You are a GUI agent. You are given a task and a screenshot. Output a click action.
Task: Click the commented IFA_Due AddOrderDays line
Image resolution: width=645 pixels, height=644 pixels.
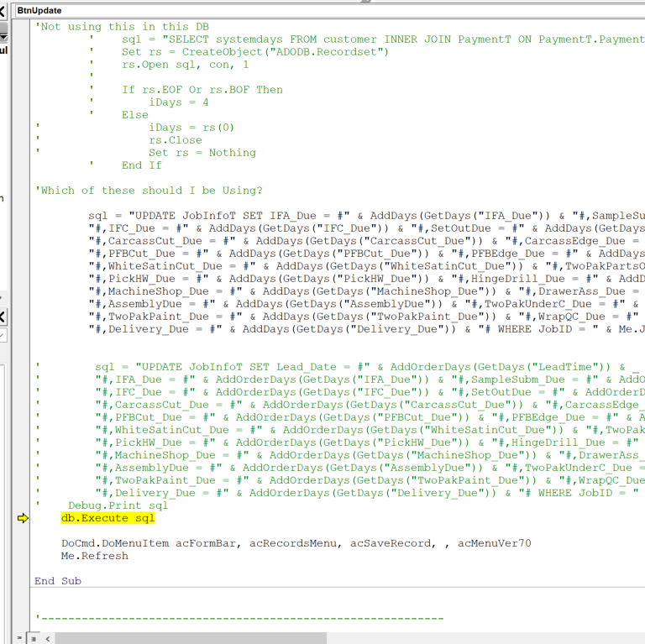pos(370,380)
